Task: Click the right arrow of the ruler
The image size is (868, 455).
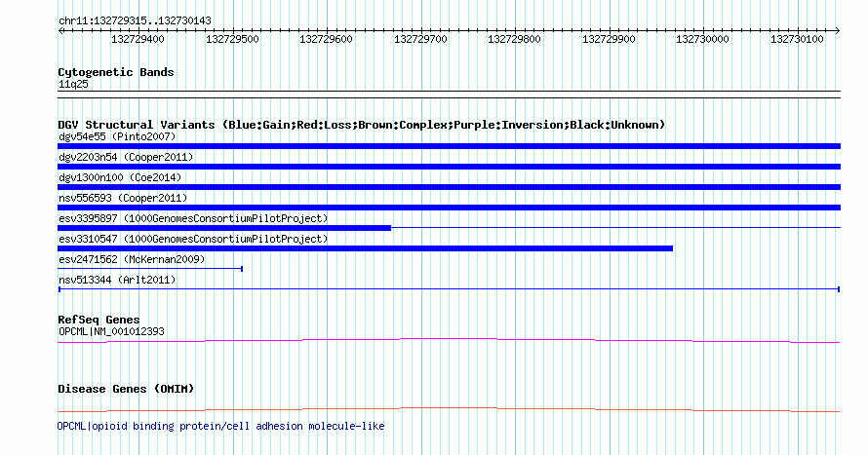Action: (837, 31)
